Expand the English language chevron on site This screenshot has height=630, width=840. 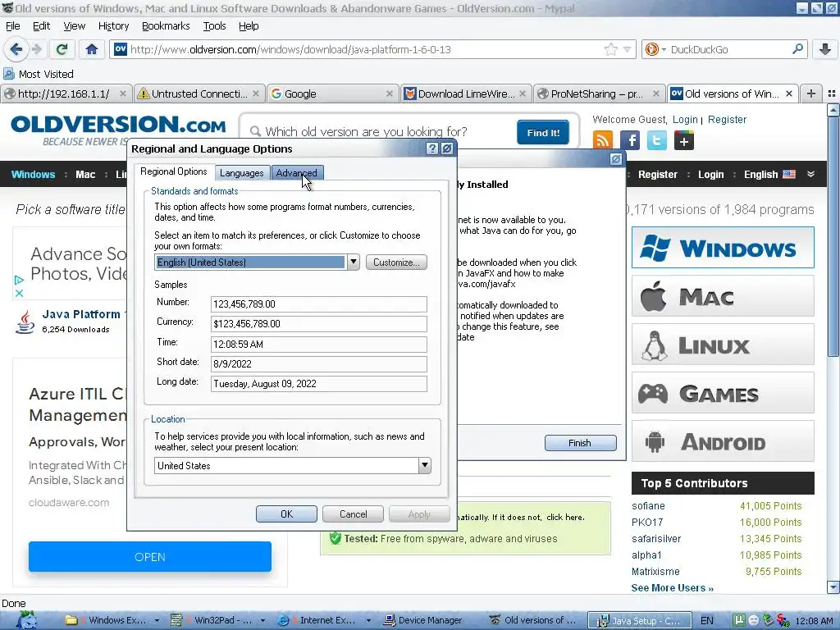click(811, 174)
